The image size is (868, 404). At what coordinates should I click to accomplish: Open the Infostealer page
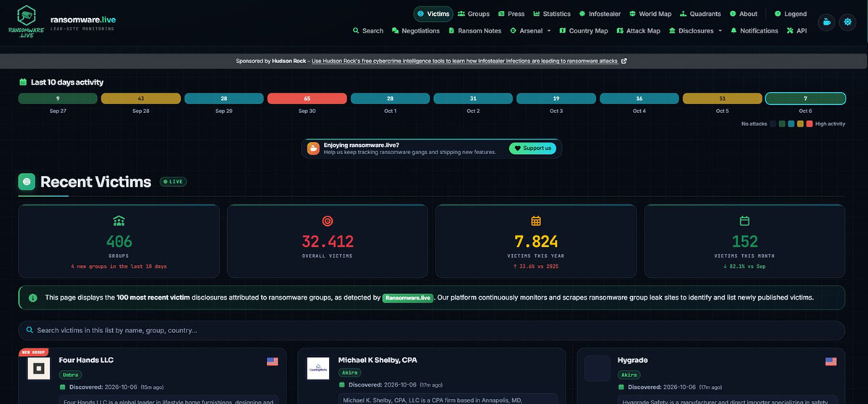[x=600, y=14]
